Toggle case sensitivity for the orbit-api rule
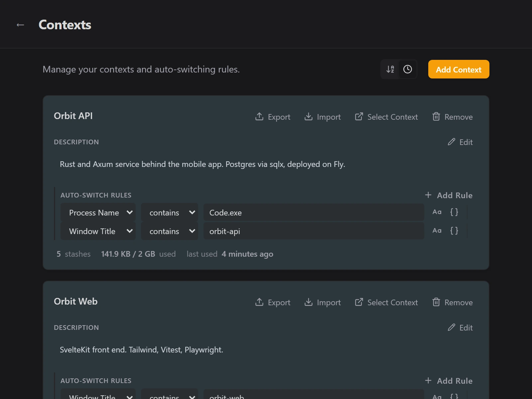The image size is (532, 399). click(437, 231)
